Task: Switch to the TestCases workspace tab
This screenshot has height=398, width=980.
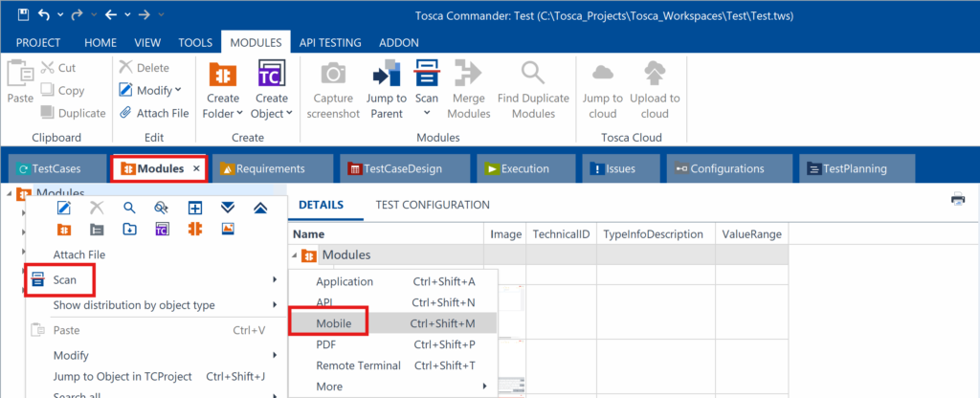Action: click(55, 168)
